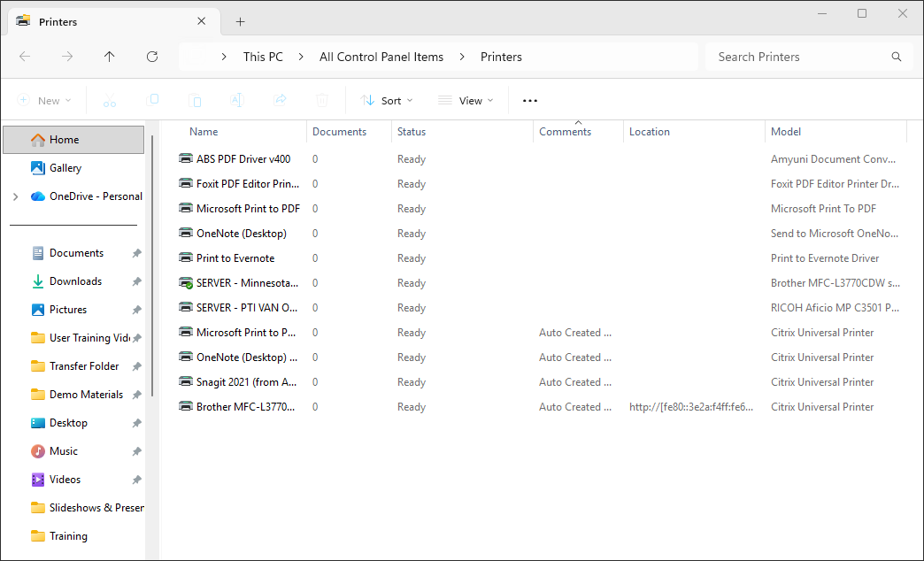Click the Delete trash icon

click(322, 100)
